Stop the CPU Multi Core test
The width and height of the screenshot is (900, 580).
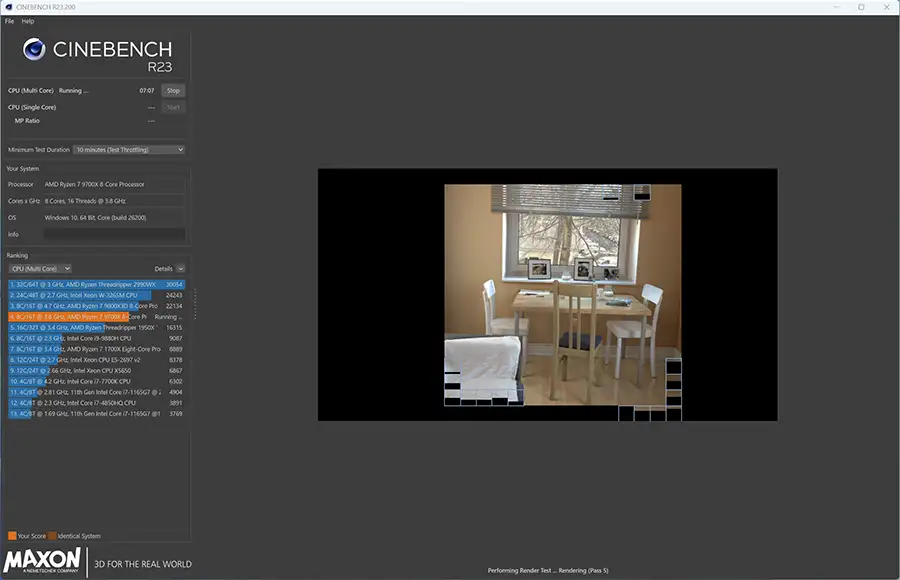pos(173,91)
